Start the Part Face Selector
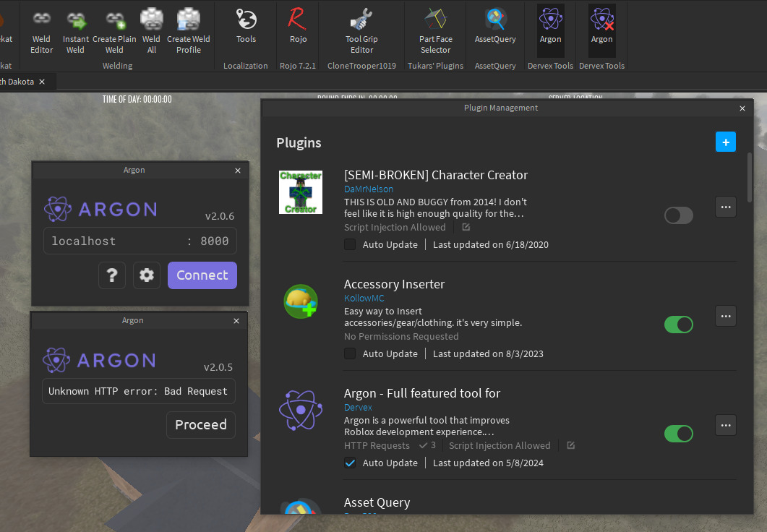767x532 pixels. [x=435, y=29]
